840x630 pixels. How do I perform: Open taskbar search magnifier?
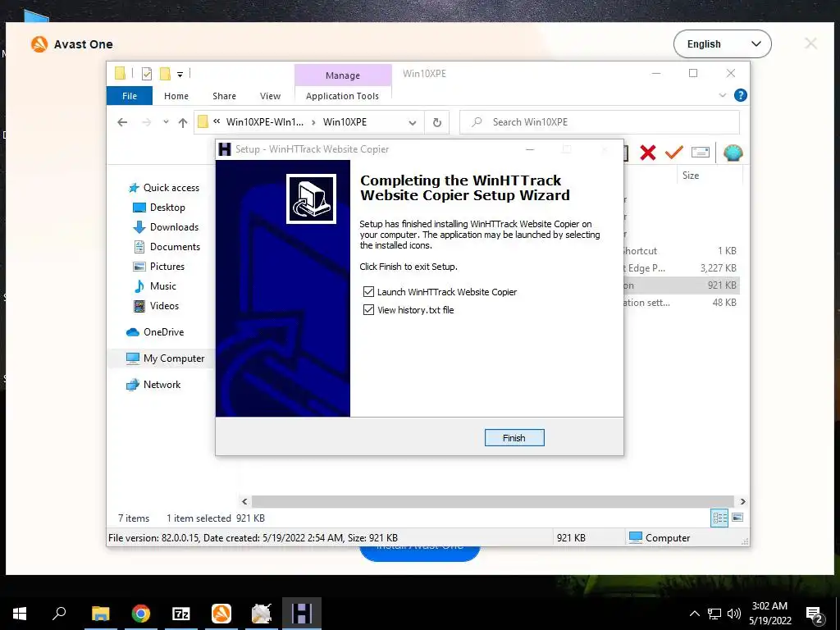pos(59,614)
